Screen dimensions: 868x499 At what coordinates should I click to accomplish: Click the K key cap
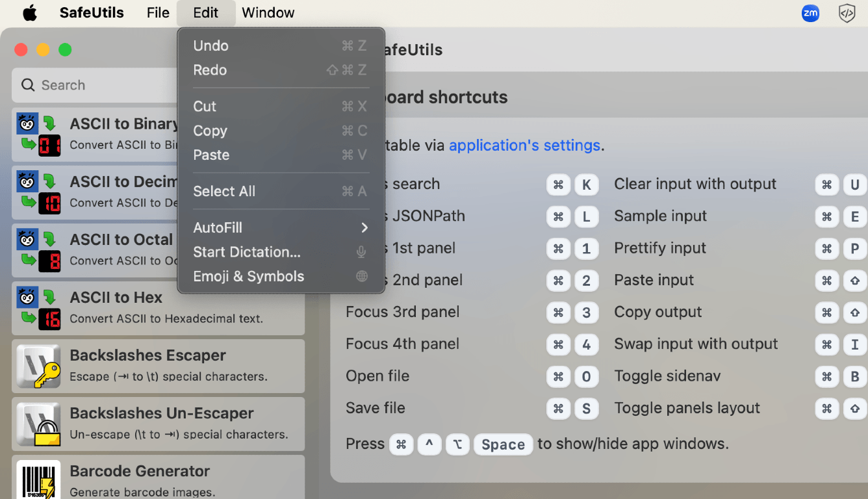click(586, 185)
